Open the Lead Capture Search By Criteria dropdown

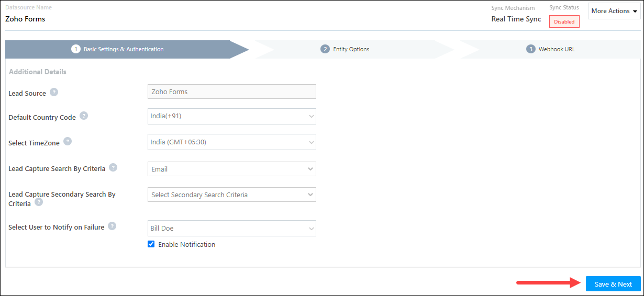(x=232, y=169)
